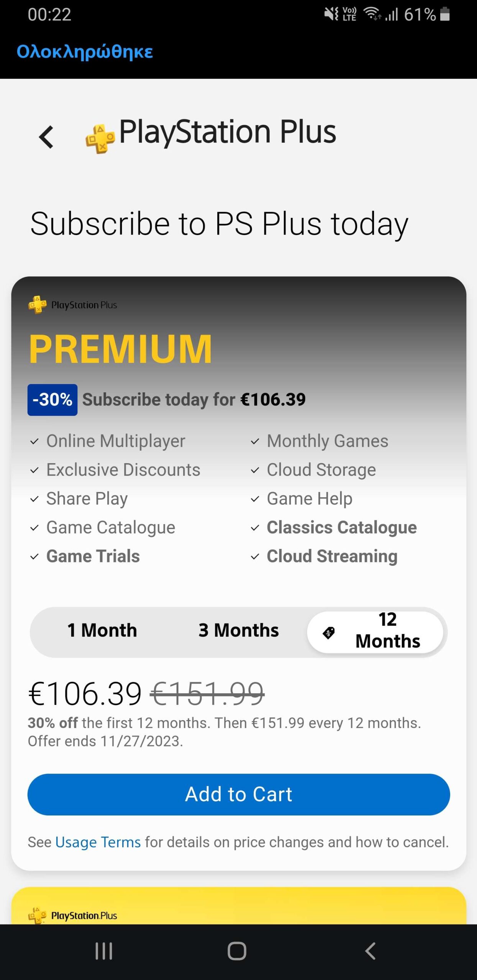Select the 1 Month subscription duration
Viewport: 477px width, 980px height.
click(102, 630)
